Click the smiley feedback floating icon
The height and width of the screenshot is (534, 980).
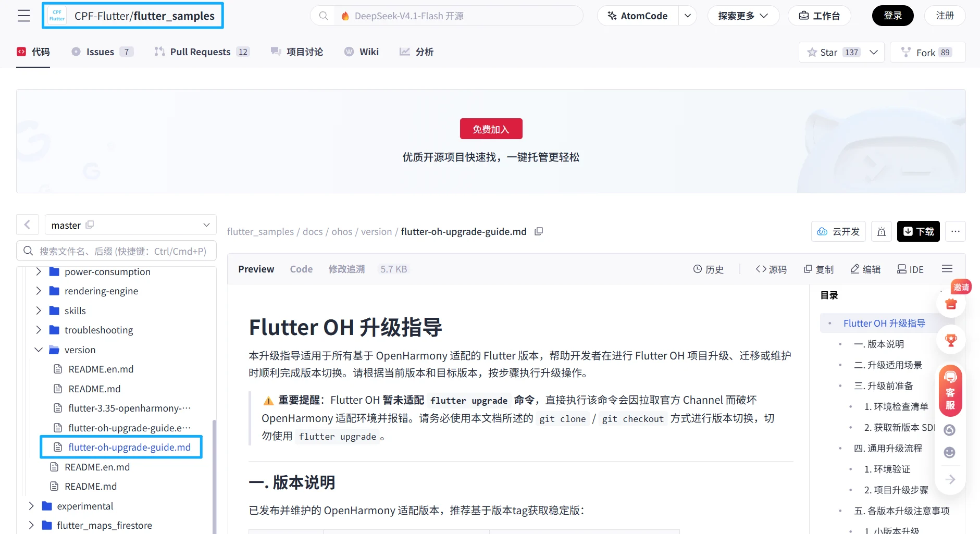(x=950, y=452)
